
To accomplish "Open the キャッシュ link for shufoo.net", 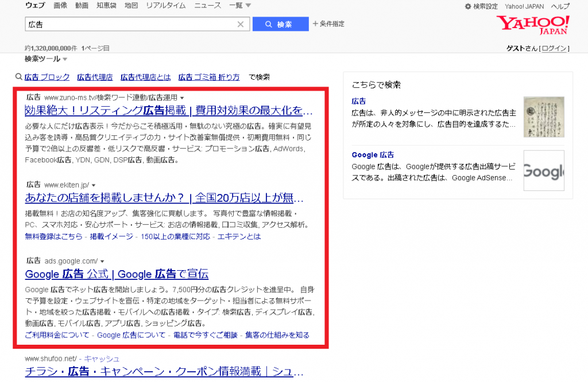I will point(102,359).
